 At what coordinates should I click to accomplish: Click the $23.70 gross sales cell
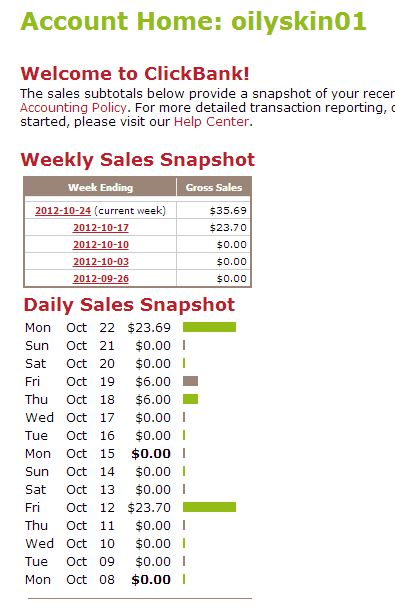(x=228, y=228)
